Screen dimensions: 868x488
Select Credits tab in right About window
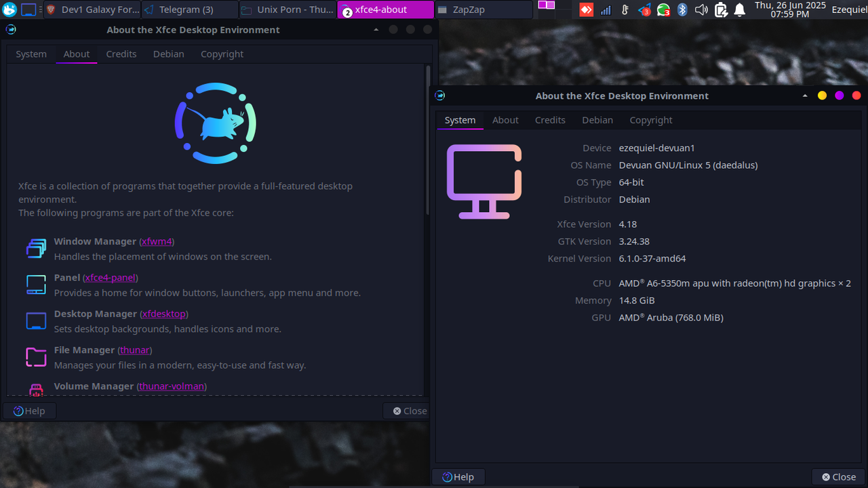click(x=550, y=120)
